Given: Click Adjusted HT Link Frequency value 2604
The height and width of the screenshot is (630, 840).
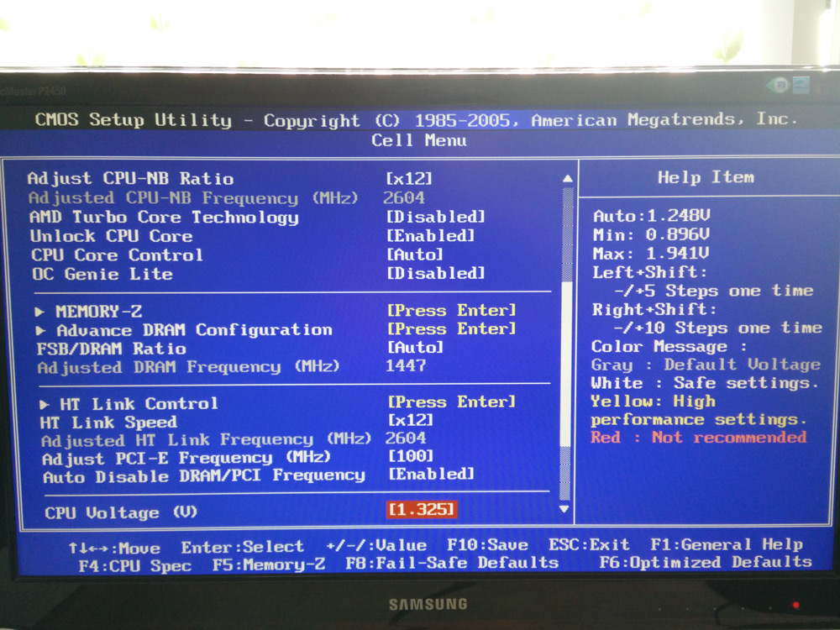Looking at the screenshot, I should tap(406, 438).
